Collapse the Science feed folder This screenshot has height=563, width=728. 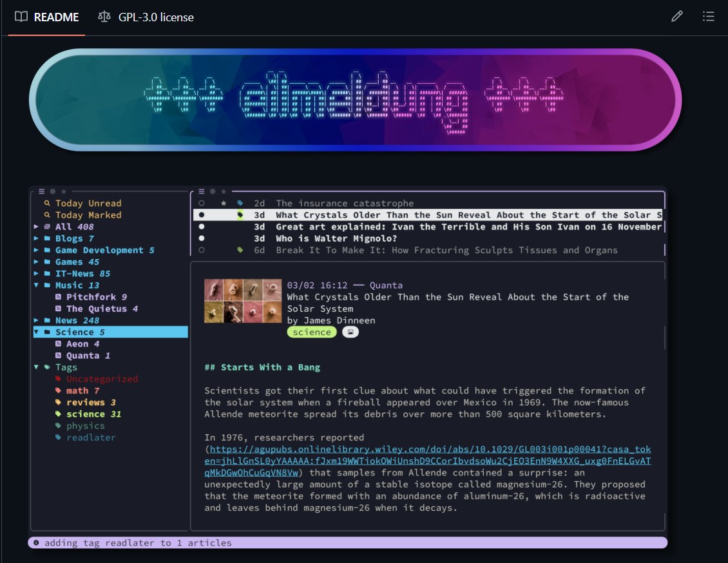tap(37, 332)
